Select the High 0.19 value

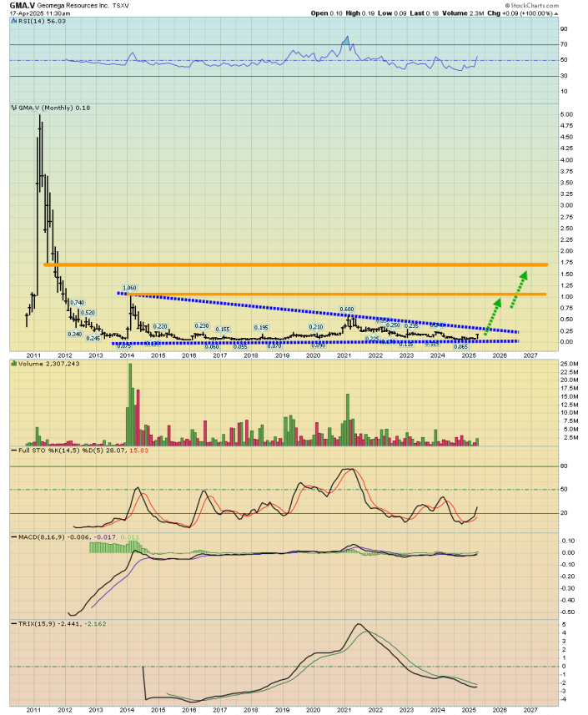[360, 13]
